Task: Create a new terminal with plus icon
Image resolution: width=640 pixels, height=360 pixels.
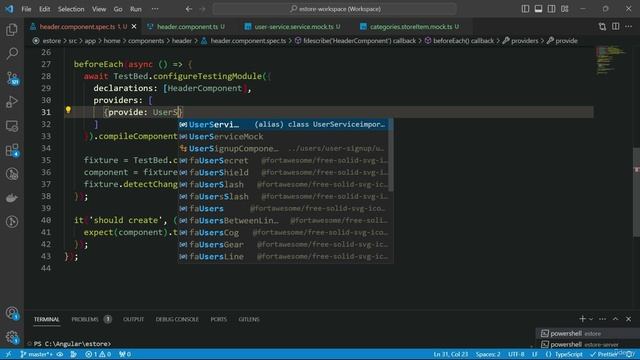Action: (x=582, y=319)
